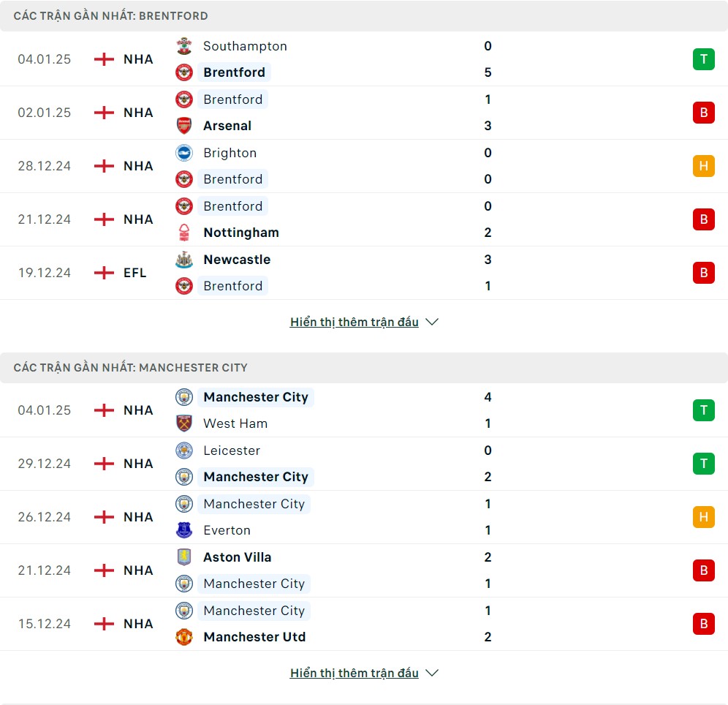This screenshot has width=728, height=705.
Task: Click the Arsenal club crest
Action: 184,125
